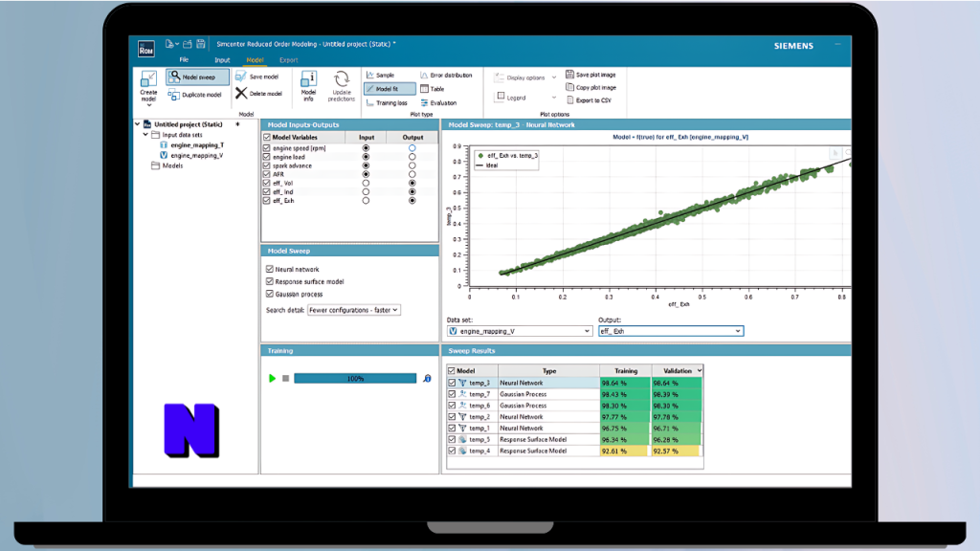
Task: Select the Untitled project (Static) tree label
Action: click(x=189, y=124)
